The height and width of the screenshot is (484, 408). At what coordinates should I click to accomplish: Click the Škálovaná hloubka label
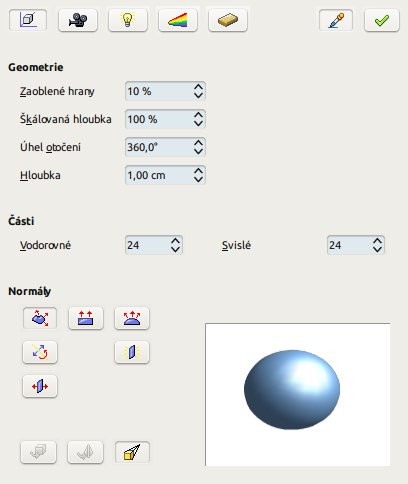[x=66, y=119]
